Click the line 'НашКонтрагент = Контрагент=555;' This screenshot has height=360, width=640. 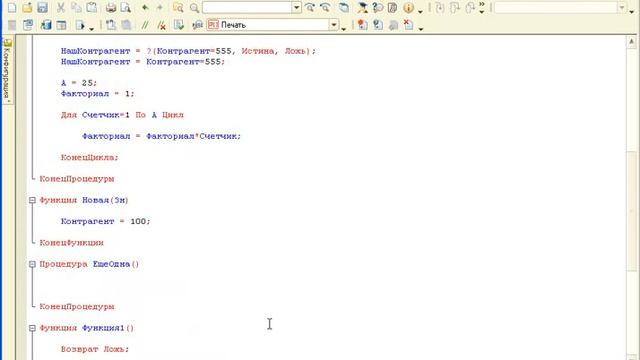click(143, 62)
